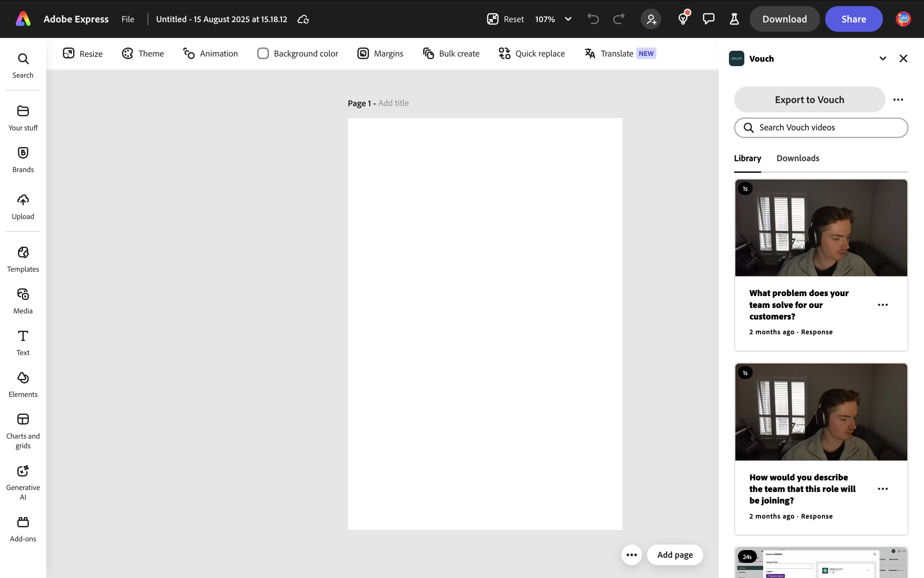Open the user profile avatar
This screenshot has height=578, width=924.
(903, 19)
